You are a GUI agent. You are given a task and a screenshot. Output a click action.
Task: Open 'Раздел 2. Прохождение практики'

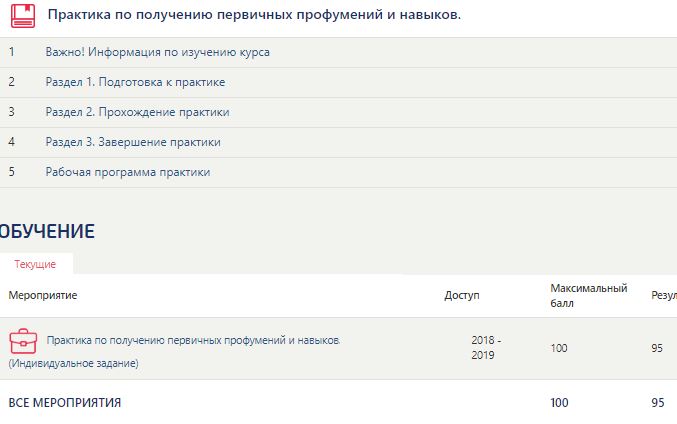pyautogui.click(x=137, y=112)
